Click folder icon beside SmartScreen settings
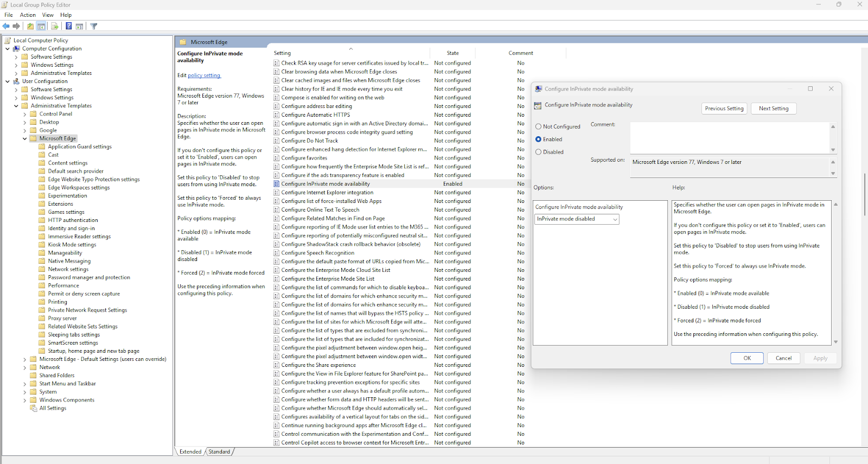The image size is (868, 464). coord(42,343)
